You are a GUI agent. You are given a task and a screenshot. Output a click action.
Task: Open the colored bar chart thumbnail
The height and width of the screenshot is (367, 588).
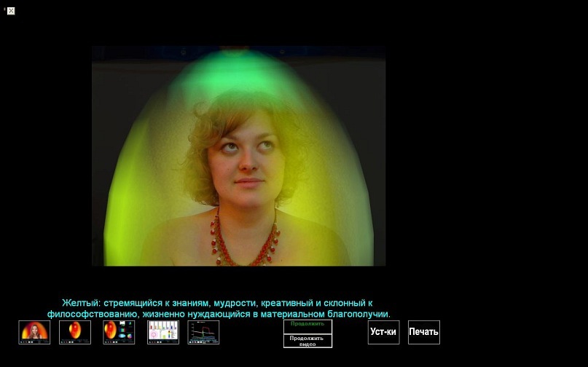tap(162, 332)
